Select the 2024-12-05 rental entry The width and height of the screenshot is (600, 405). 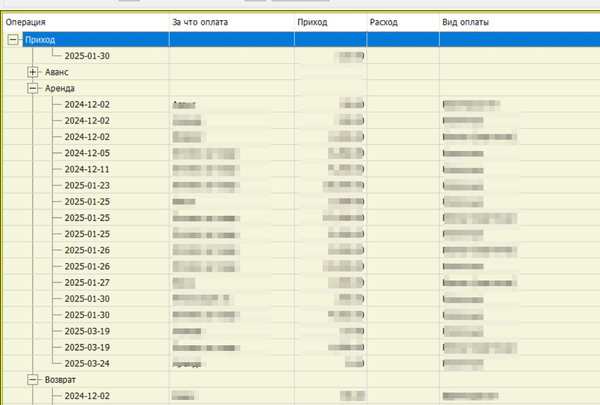(87, 153)
